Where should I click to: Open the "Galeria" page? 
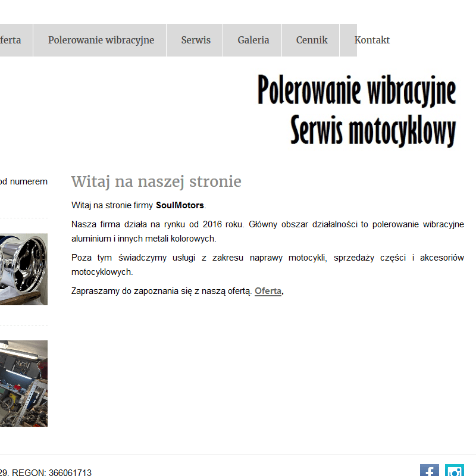tap(253, 40)
